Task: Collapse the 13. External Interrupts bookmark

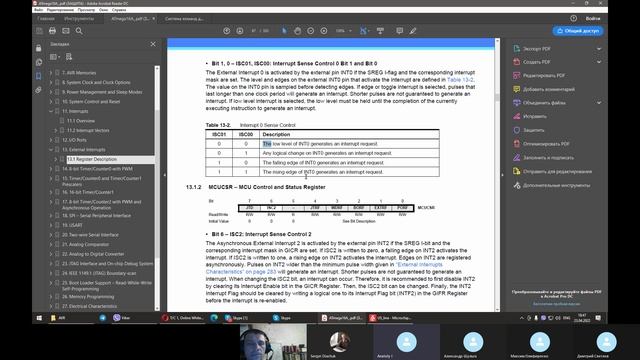Action: [51, 149]
